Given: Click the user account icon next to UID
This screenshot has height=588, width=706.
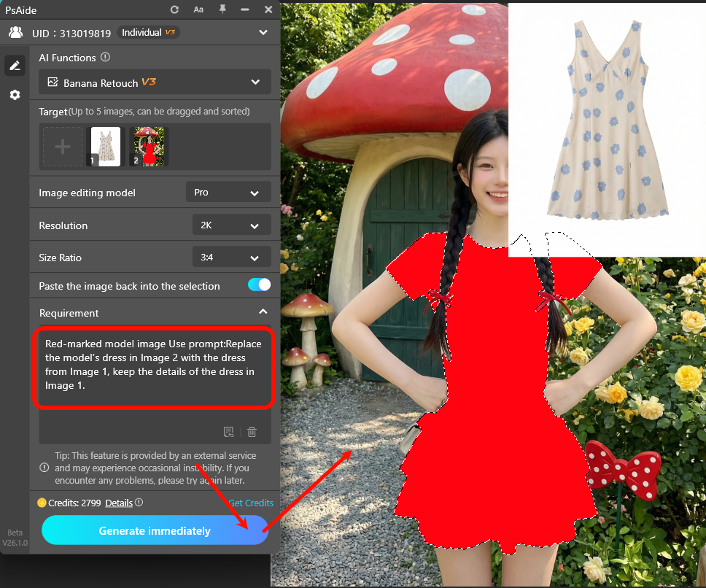Looking at the screenshot, I should (16, 32).
